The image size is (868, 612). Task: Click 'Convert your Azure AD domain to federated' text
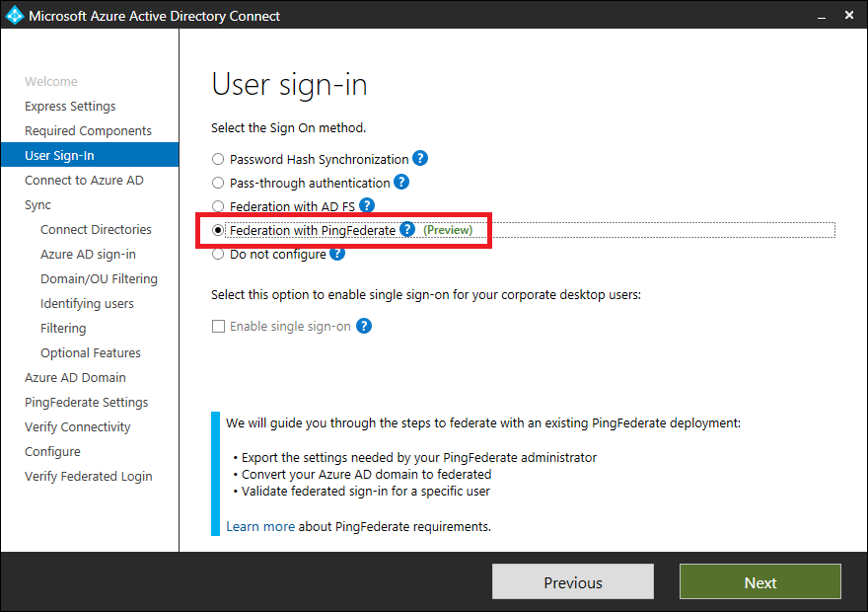click(x=367, y=474)
